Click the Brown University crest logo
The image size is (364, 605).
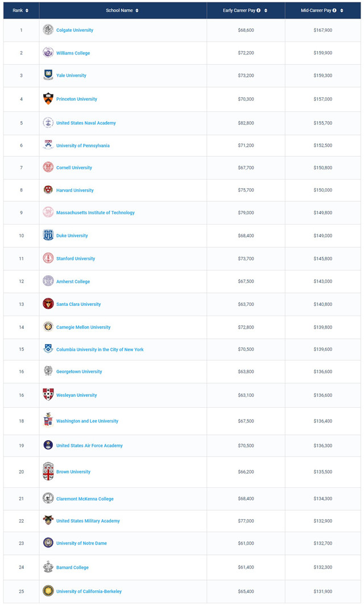pyautogui.click(x=48, y=471)
